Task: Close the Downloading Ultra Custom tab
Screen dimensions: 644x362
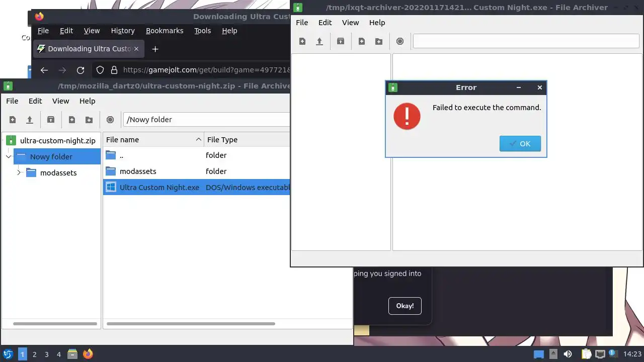Action: (x=136, y=49)
